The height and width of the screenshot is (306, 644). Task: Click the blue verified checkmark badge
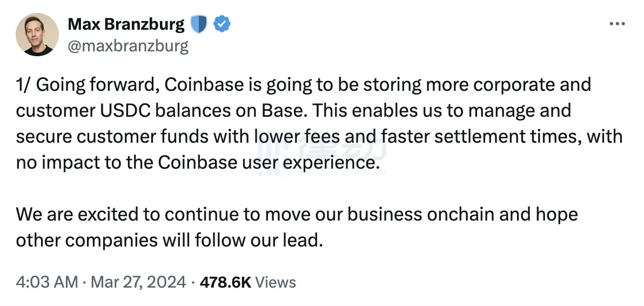[223, 24]
